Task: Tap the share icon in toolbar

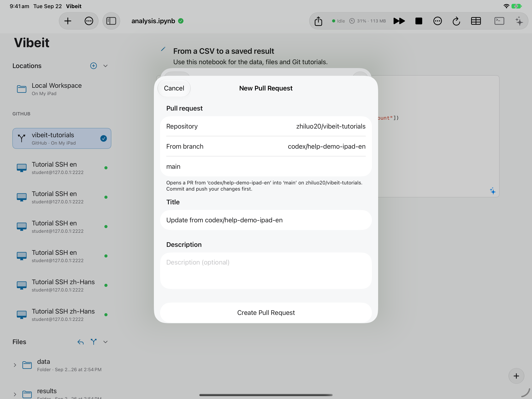Action: point(318,21)
